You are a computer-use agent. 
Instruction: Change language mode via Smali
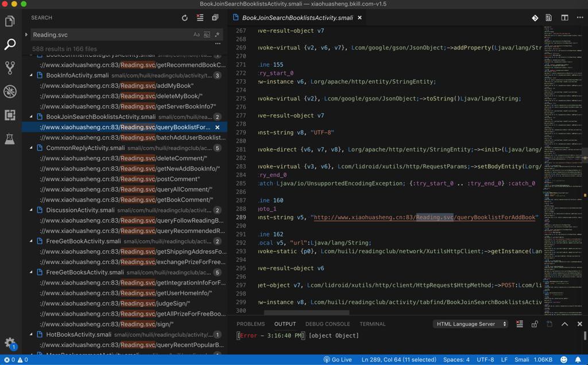521,360
